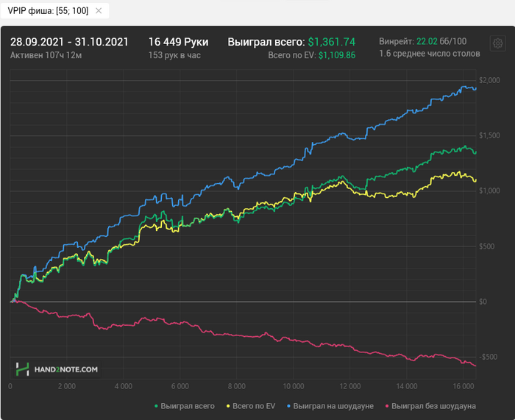This screenshot has width=515, height=420.
Task: Click the 16 449 Руки hands count
Action: [178, 42]
